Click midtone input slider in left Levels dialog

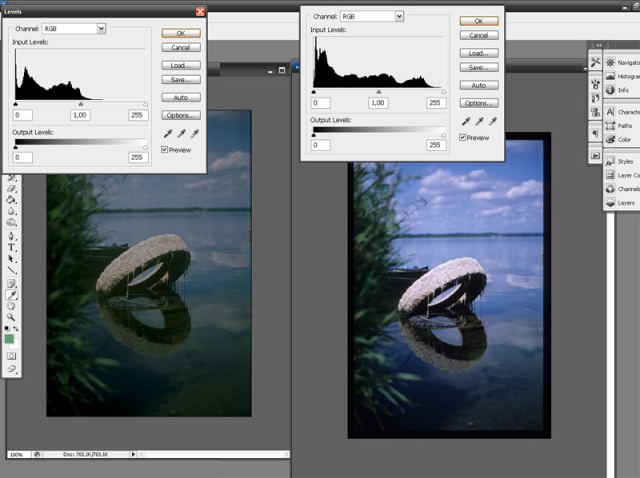(80, 104)
